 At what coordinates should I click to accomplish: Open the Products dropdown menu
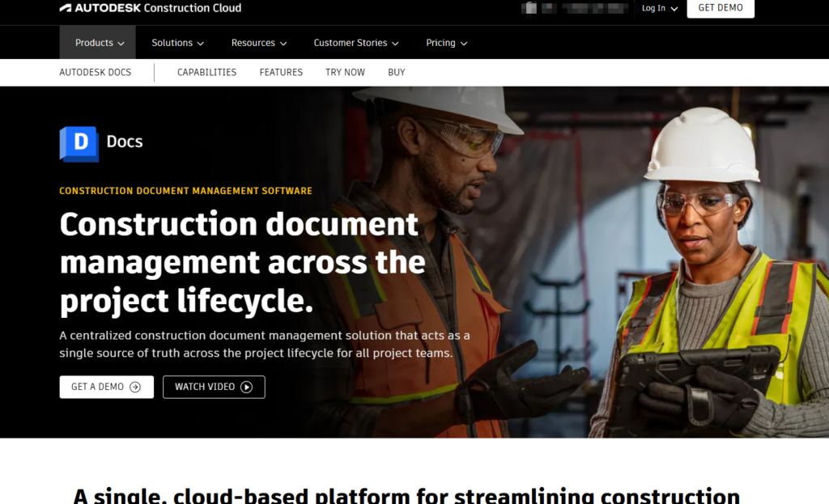click(100, 43)
